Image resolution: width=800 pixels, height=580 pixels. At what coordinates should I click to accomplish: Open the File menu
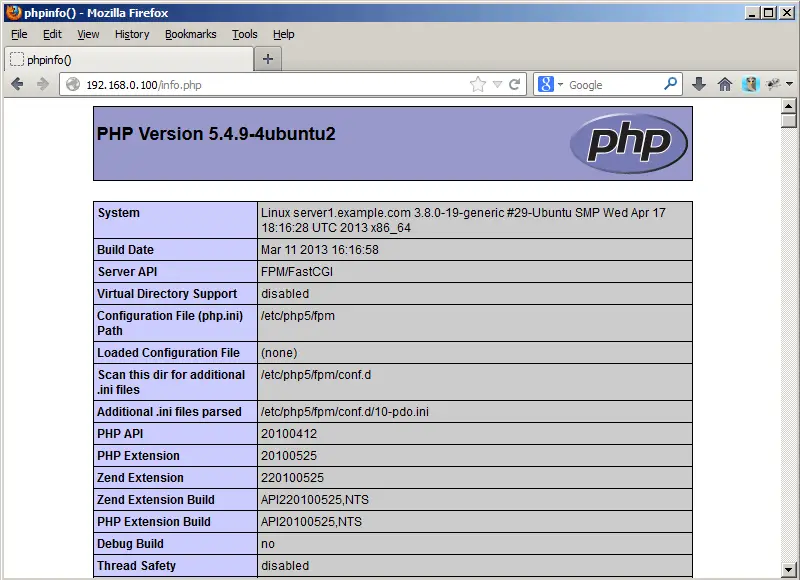point(19,34)
